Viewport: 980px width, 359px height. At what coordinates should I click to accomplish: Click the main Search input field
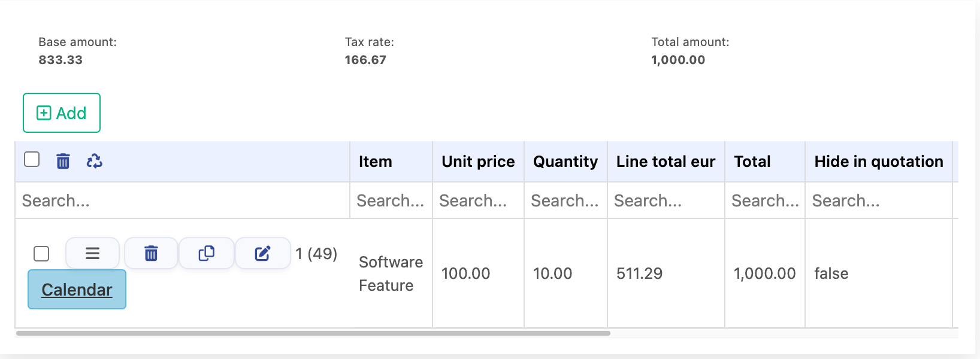pyautogui.click(x=180, y=200)
